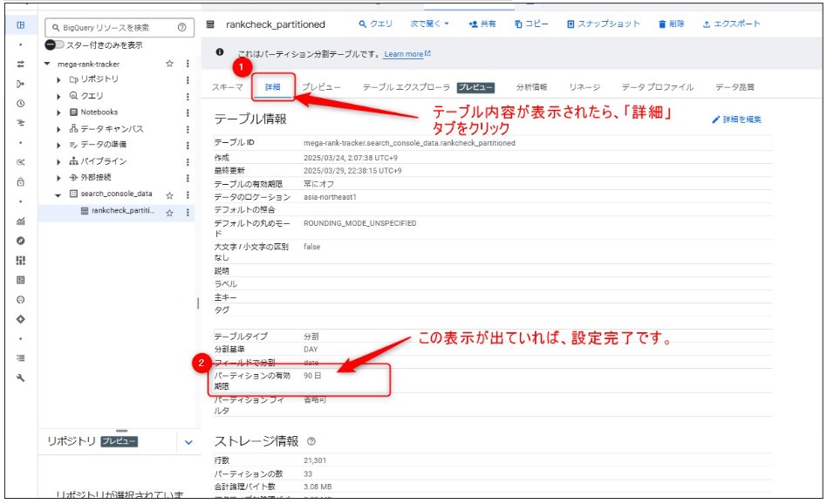
Task: Click the 詳細を編集 edit link
Action: [736, 119]
